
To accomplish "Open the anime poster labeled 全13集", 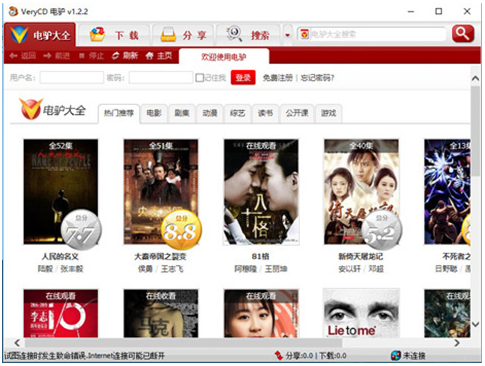I will tap(447, 192).
